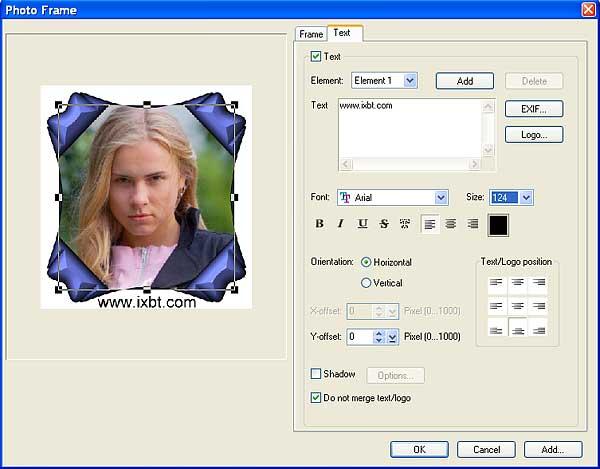Uncheck Do not merge text/logo
Image resolution: width=600 pixels, height=469 pixels.
pos(316,397)
